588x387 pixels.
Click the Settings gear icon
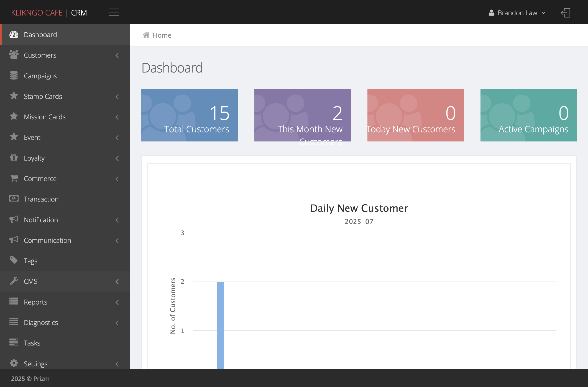click(14, 363)
